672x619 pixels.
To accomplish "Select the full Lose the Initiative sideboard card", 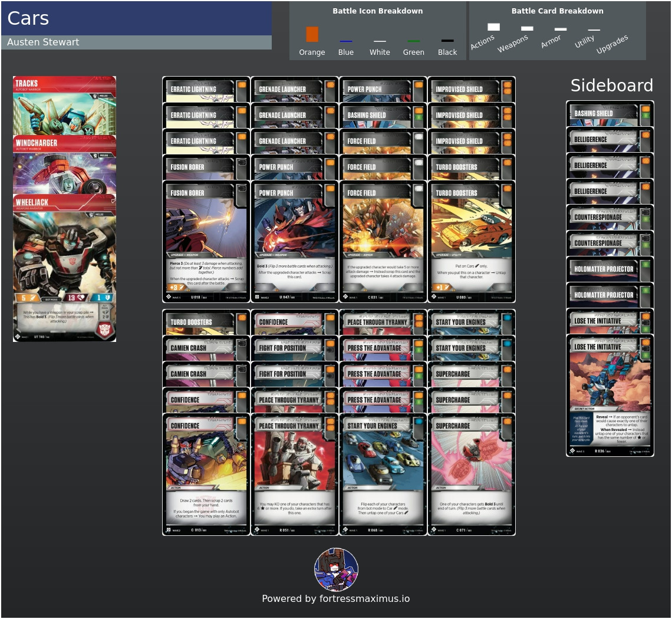I will click(610, 396).
